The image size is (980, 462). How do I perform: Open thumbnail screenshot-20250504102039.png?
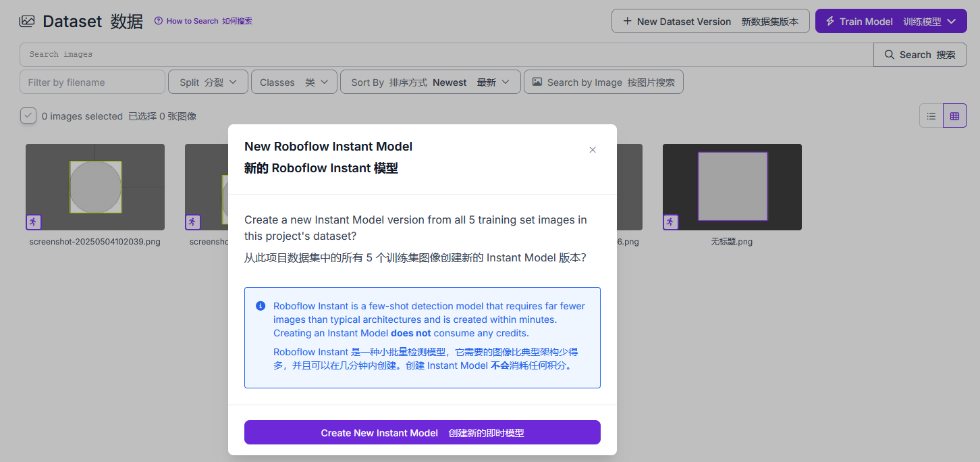[x=95, y=187]
